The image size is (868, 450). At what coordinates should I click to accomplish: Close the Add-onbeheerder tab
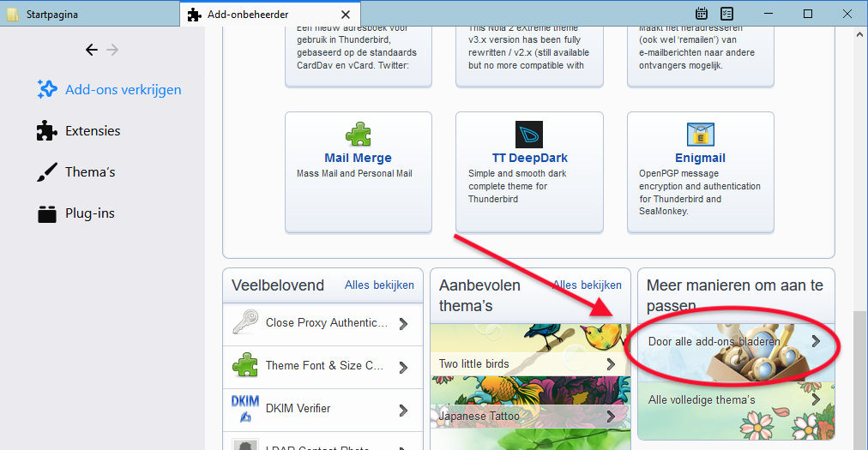tap(346, 15)
